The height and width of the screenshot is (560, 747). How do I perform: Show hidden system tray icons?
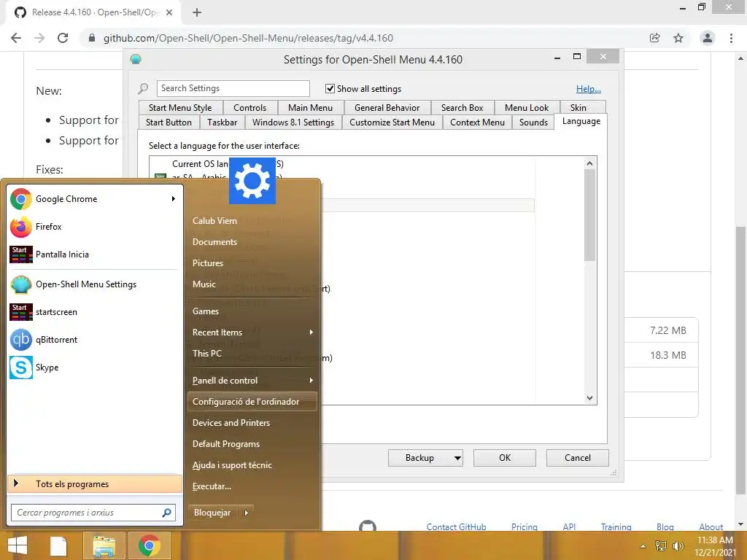[643, 546]
